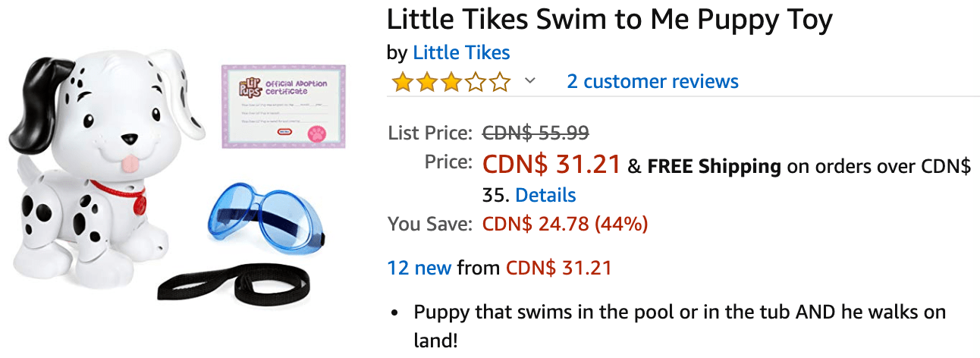View the 12 new offers link

[x=419, y=268]
